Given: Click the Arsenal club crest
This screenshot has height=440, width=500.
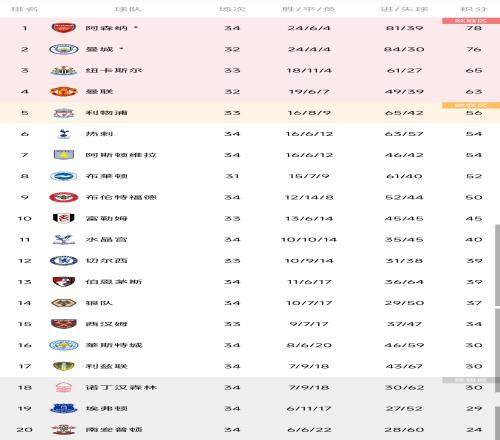Looking at the screenshot, I should tap(64, 28).
